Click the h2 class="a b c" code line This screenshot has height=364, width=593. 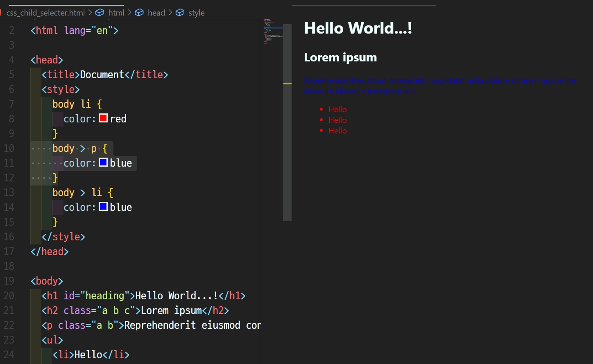click(135, 310)
